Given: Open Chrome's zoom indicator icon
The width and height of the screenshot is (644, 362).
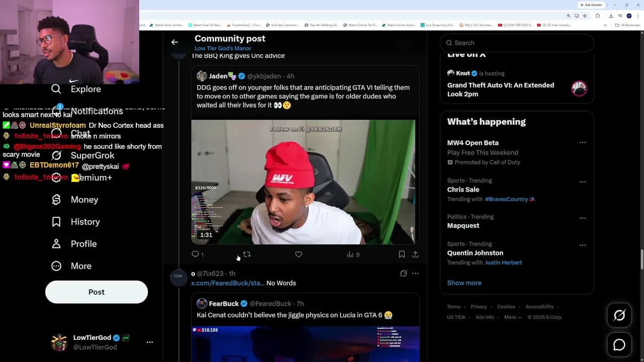Looking at the screenshot, I should [569, 16].
